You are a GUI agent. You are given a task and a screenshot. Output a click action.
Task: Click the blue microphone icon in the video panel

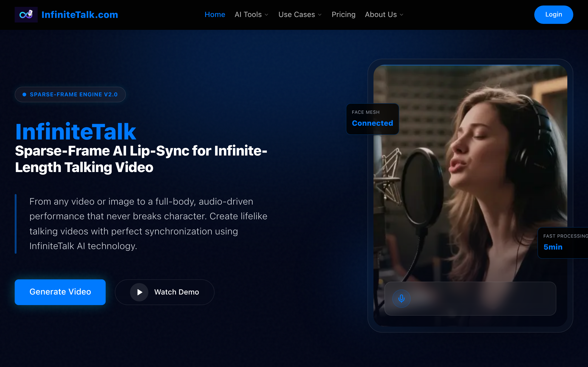click(x=401, y=298)
